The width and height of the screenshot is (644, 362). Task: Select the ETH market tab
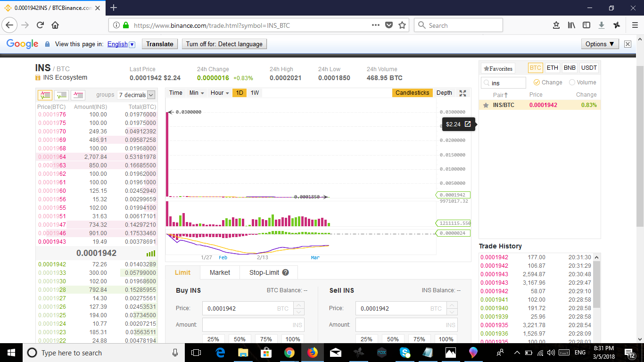(x=553, y=68)
